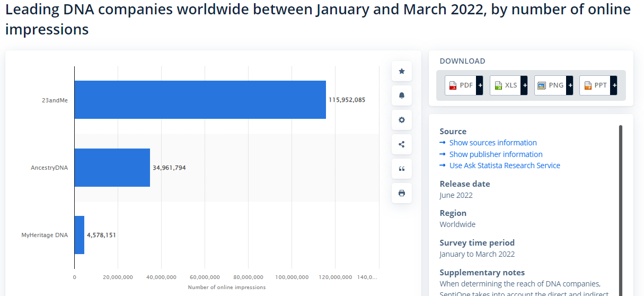Expand PDF download plus button
Image resolution: width=644 pixels, height=296 pixels.
[x=480, y=85]
